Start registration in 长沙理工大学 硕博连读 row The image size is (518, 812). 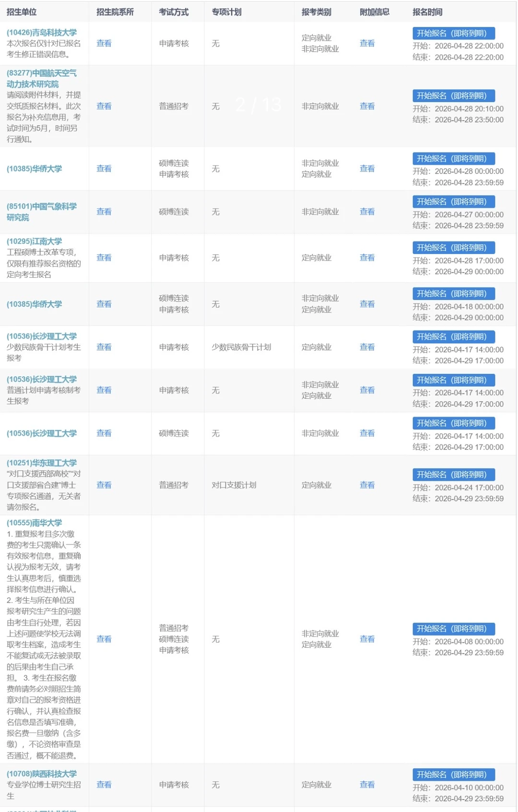tap(454, 423)
